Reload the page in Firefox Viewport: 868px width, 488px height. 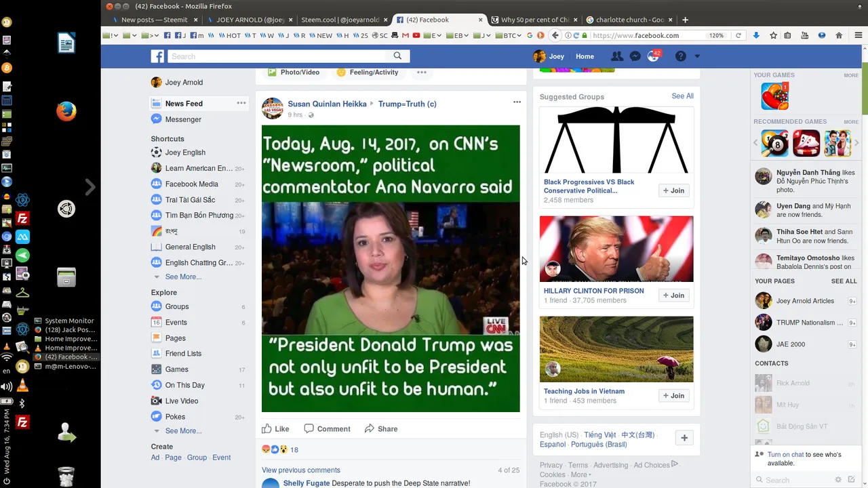click(x=738, y=35)
